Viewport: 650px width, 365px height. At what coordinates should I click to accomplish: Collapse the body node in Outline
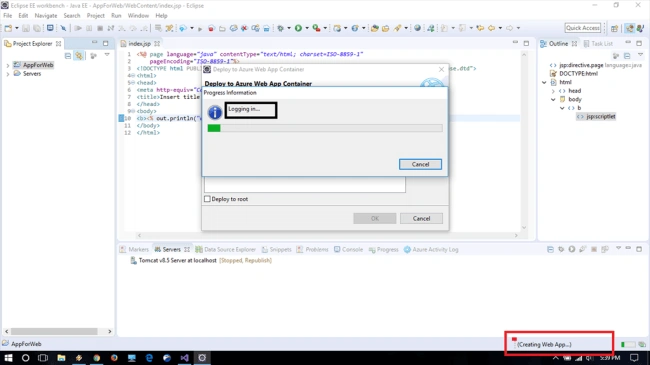pos(553,100)
